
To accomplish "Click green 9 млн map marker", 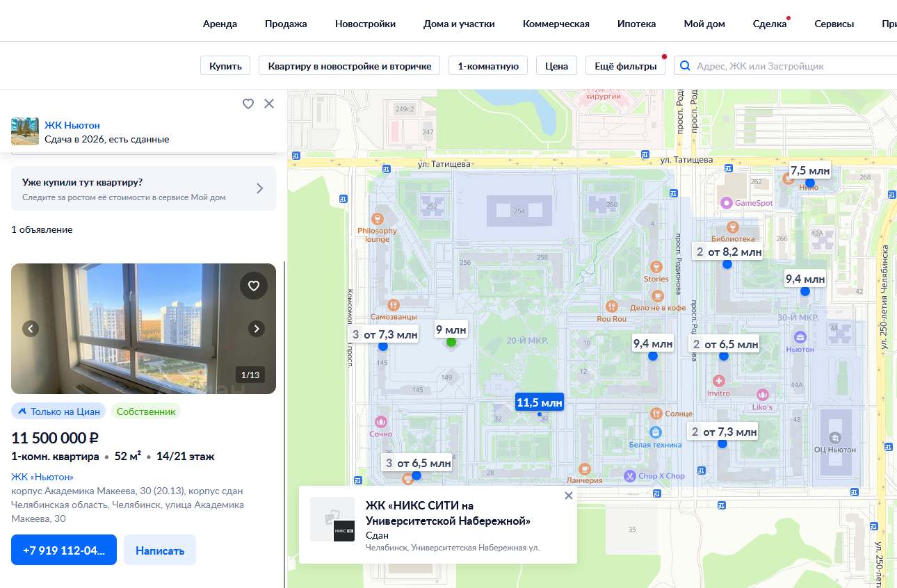I will tap(451, 341).
